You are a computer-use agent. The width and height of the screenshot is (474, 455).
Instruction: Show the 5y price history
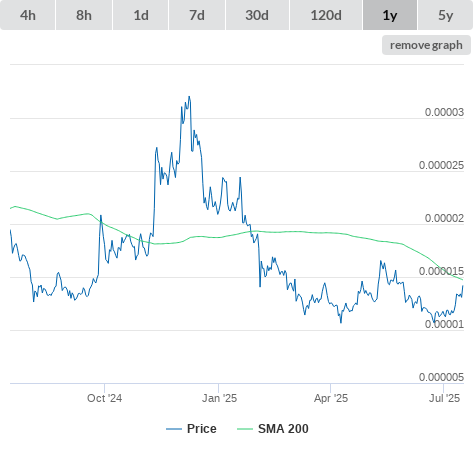(x=446, y=15)
